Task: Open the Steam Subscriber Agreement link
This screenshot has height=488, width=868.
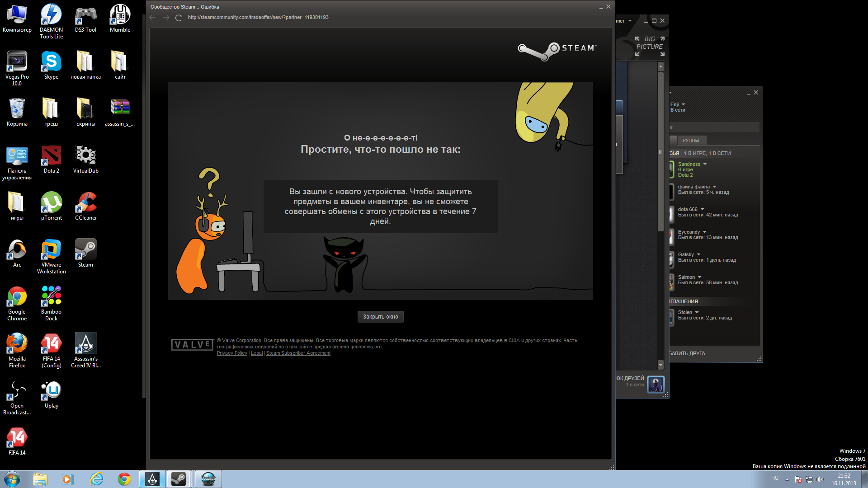Action: tap(298, 353)
